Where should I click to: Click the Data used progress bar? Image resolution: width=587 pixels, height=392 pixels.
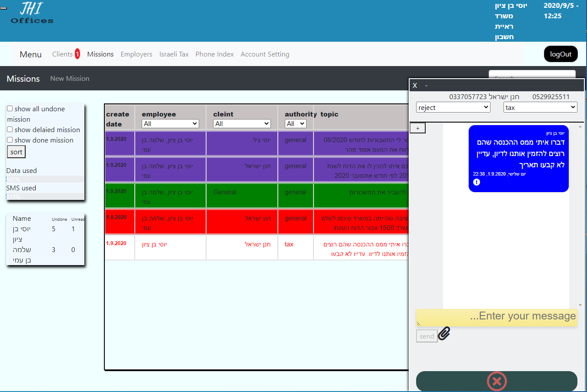click(45, 179)
